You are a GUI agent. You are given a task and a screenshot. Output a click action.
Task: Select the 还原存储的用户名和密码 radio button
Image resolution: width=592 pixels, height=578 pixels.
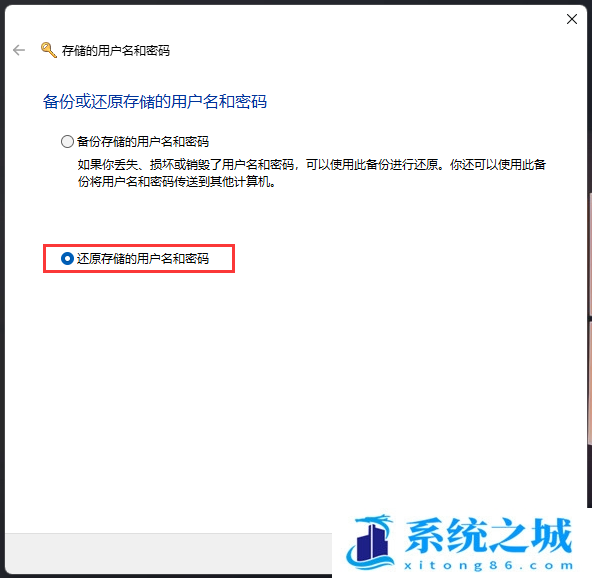click(67, 259)
